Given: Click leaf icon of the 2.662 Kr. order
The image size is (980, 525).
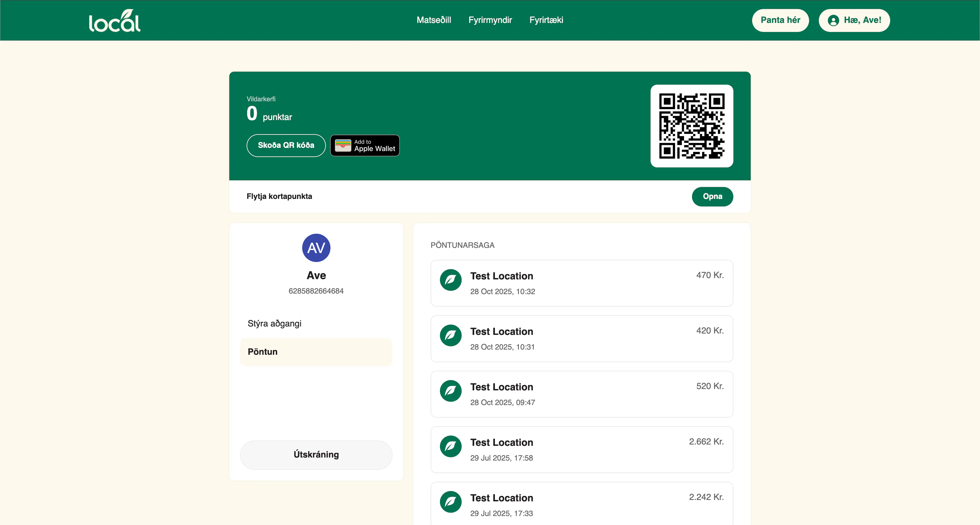Looking at the screenshot, I should pos(450,447).
